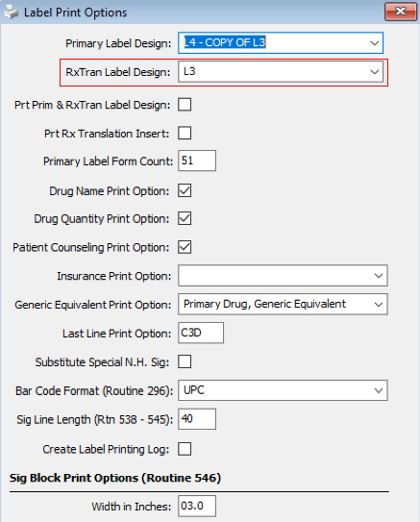Click the Sig Line Length field

tap(197, 419)
